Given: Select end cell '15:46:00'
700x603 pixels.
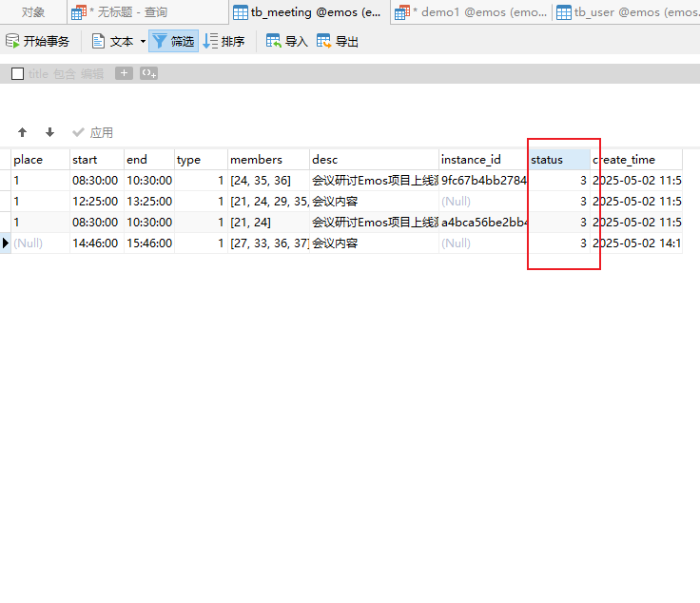Looking at the screenshot, I should click(149, 243).
